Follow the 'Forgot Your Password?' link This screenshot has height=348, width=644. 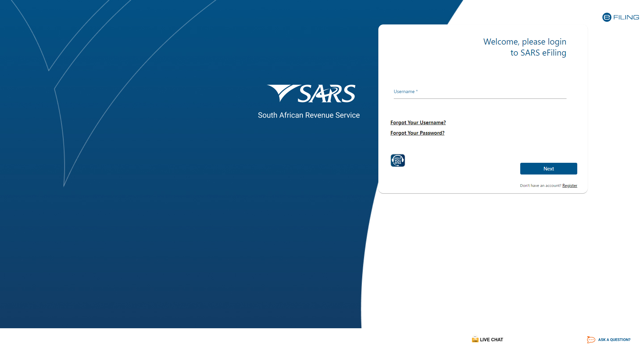[x=417, y=133]
